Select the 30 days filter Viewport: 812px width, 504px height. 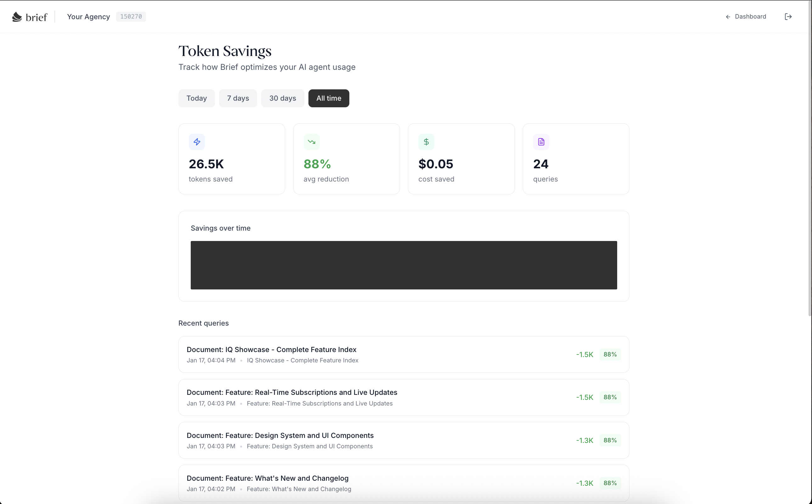282,98
